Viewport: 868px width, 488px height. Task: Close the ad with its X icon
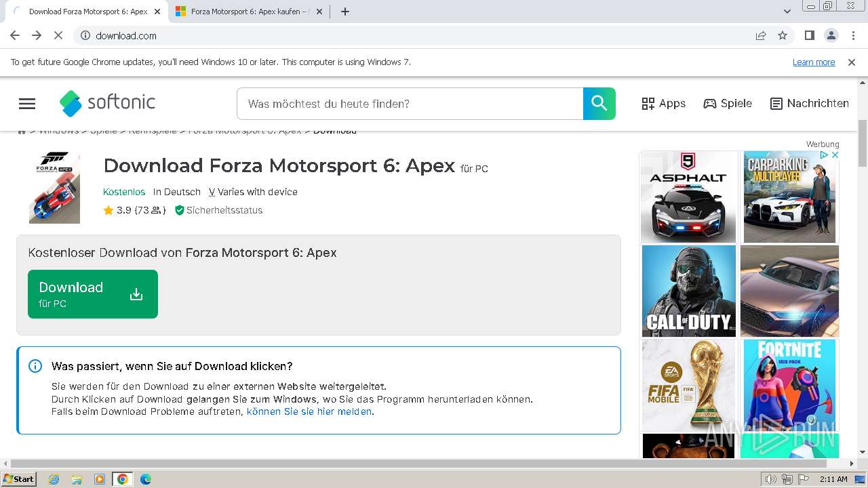click(x=835, y=155)
